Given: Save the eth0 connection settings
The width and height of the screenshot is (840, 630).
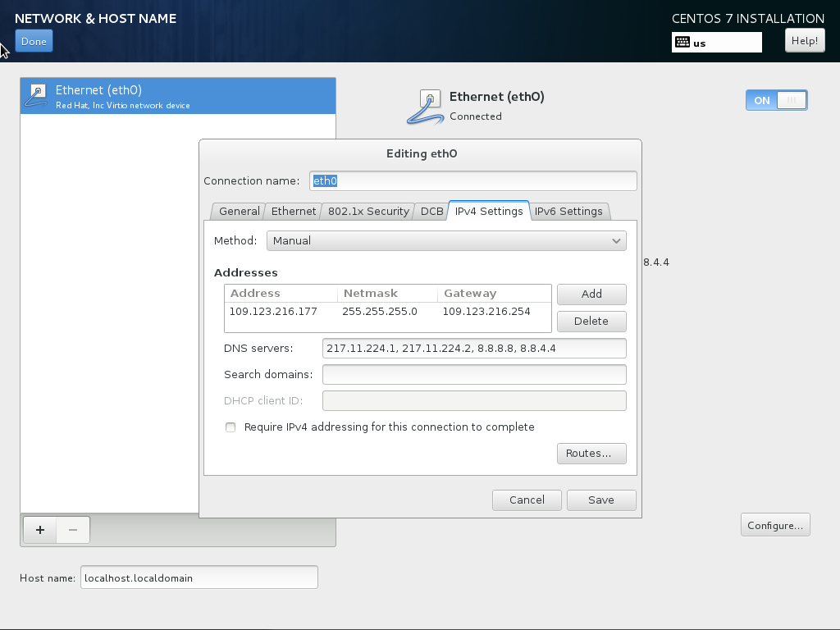Looking at the screenshot, I should pyautogui.click(x=600, y=500).
